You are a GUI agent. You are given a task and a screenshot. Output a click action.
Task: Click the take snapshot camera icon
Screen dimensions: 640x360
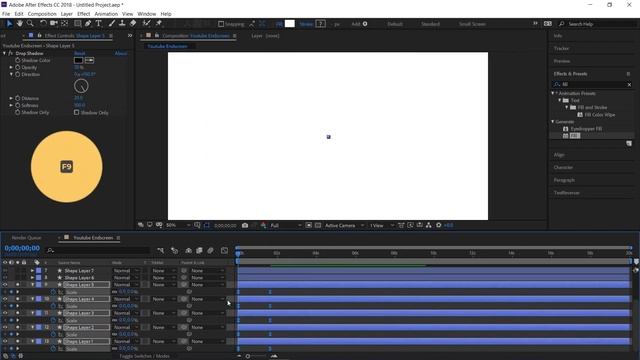[245, 225]
